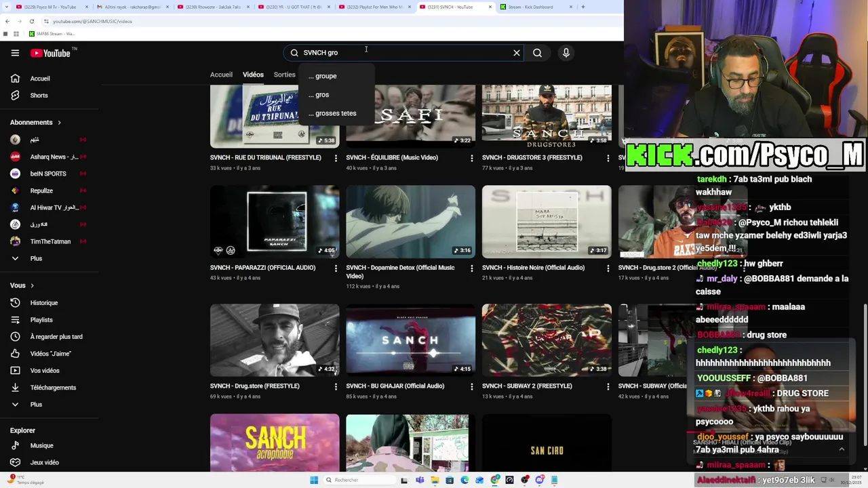This screenshot has height=488, width=868.
Task: Focus the YouTube search field
Action: 403,53
